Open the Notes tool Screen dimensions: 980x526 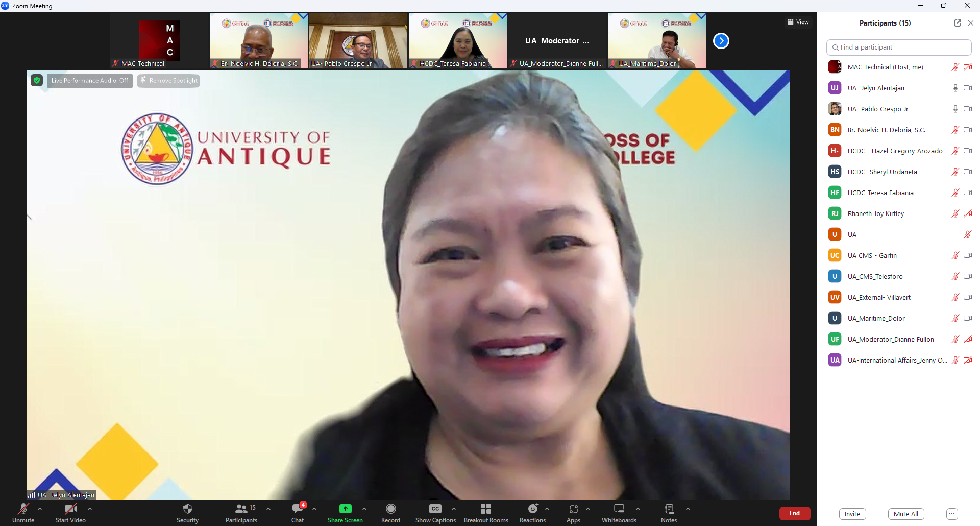[x=669, y=513]
